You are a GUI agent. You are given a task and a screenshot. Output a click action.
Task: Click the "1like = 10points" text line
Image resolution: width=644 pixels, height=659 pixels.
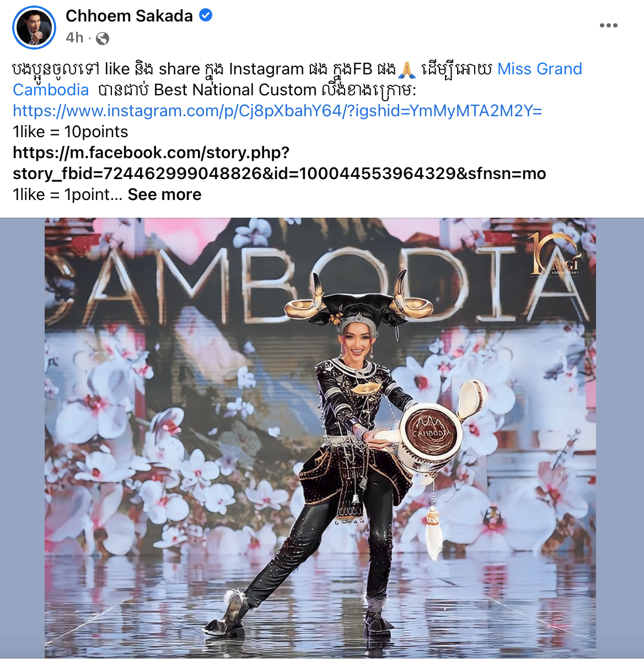(x=70, y=132)
